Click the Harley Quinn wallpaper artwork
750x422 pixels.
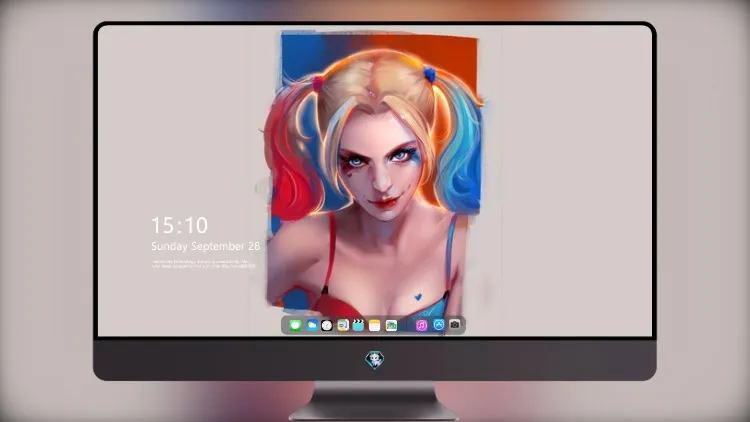(375, 175)
